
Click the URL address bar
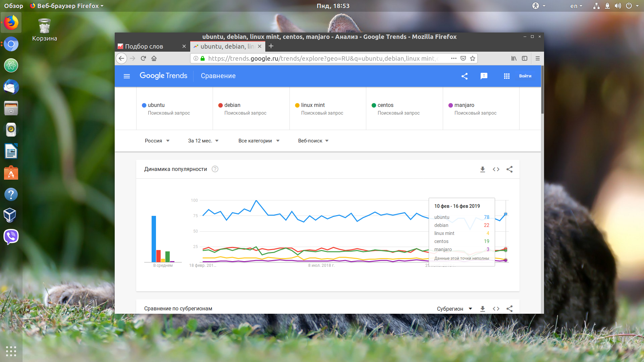pos(322,58)
